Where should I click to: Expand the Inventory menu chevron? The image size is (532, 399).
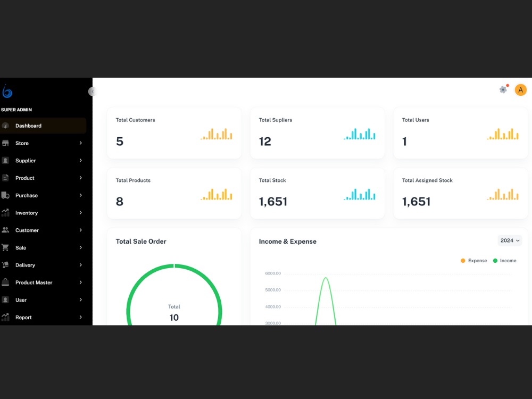coord(81,213)
